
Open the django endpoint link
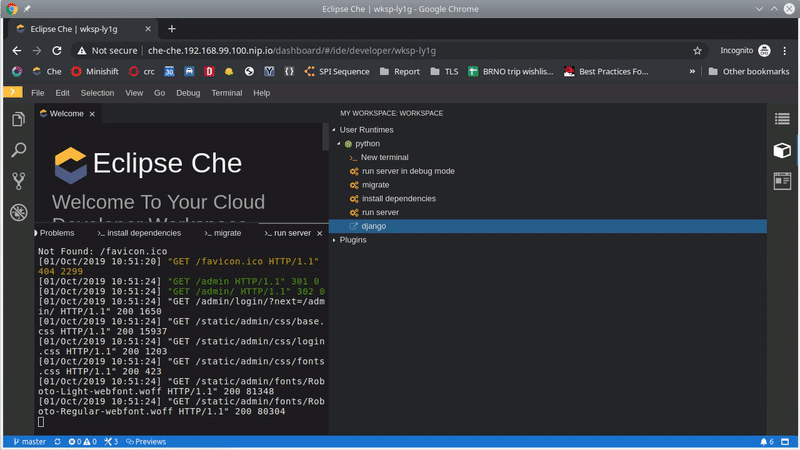tap(547, 226)
